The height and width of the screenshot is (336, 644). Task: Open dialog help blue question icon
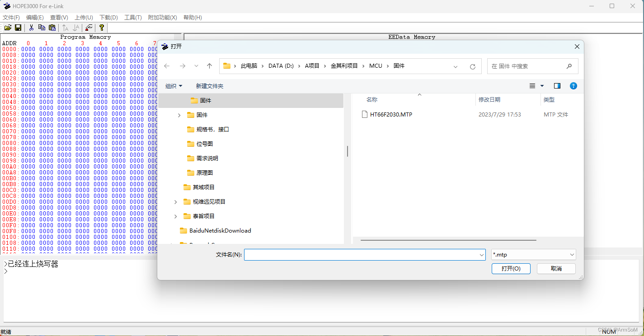click(573, 86)
